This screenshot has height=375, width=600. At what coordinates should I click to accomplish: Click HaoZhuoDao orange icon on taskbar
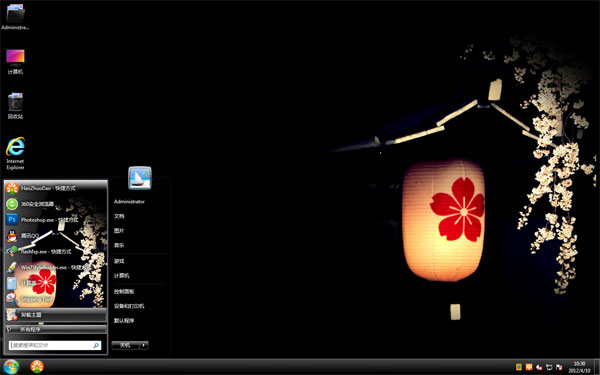[37, 367]
